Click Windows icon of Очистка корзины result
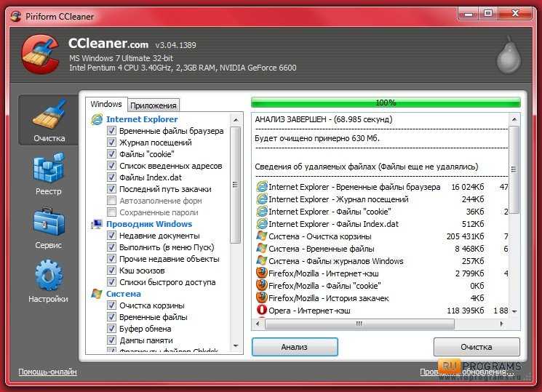 click(262, 236)
